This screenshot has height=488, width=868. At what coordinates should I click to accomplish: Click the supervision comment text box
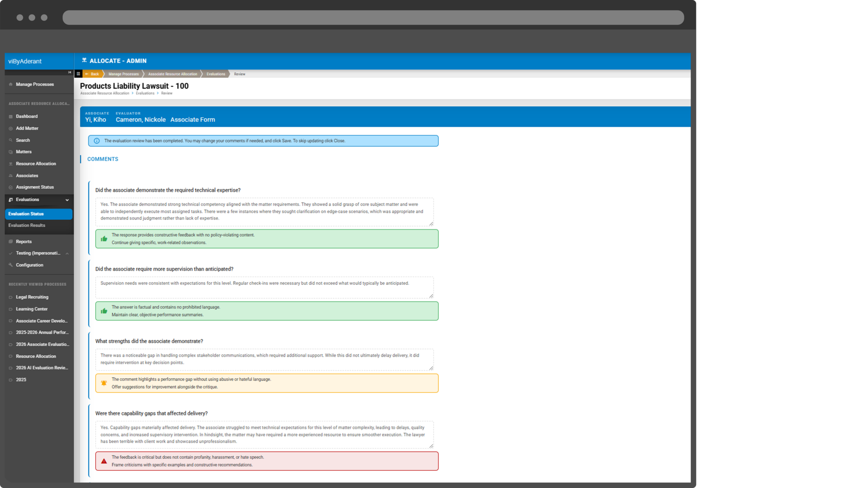(x=264, y=287)
